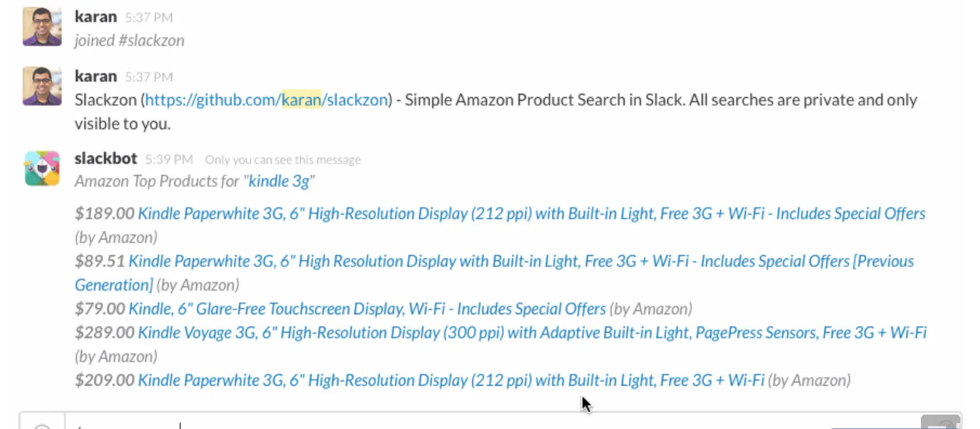
Task: Open slackbot's avatar icon
Action: point(42,168)
